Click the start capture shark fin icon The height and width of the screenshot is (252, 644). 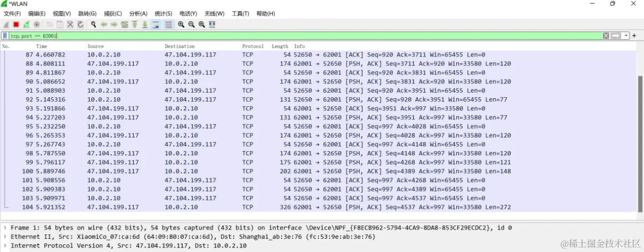pyautogui.click(x=6, y=24)
